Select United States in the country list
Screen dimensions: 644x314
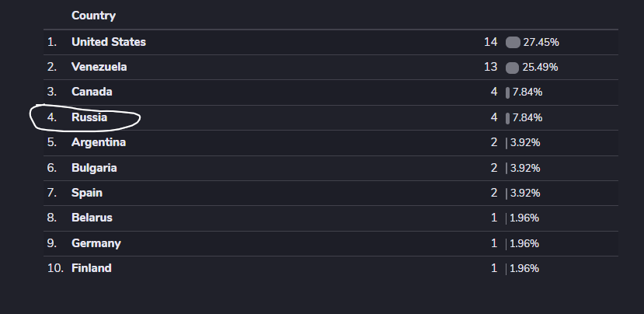tap(108, 42)
